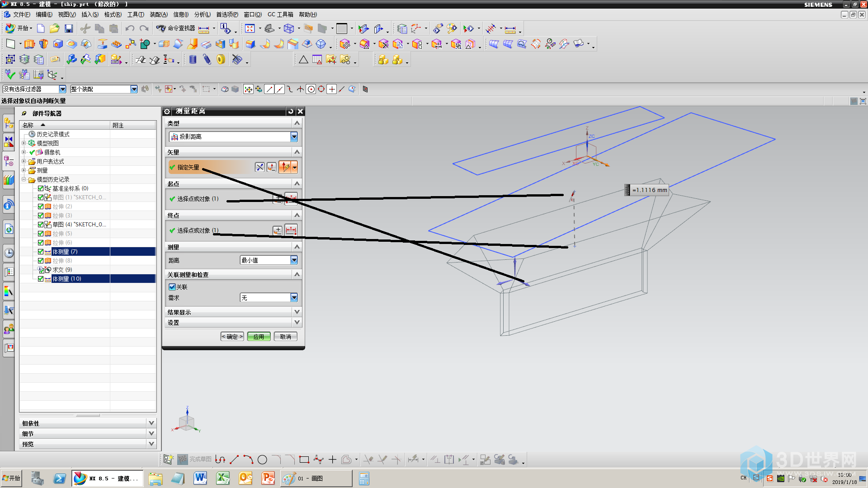868x488 pixels.
Task: Open the 需求 dropdown showing 无
Action: click(x=269, y=298)
